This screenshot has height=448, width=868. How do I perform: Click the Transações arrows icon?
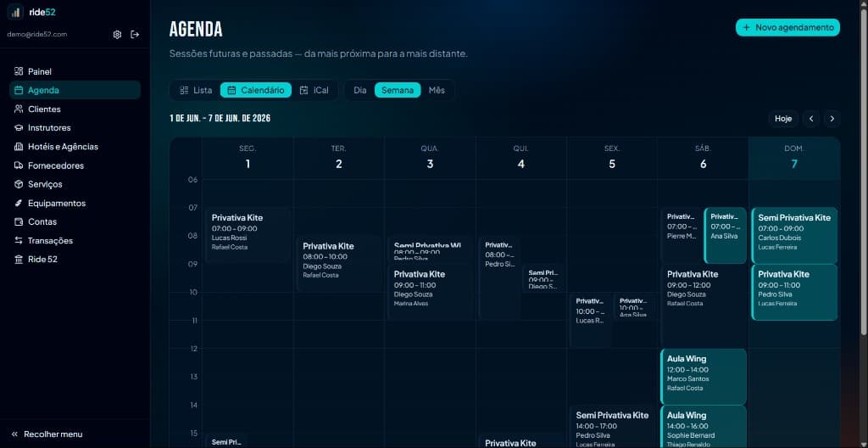tap(19, 241)
